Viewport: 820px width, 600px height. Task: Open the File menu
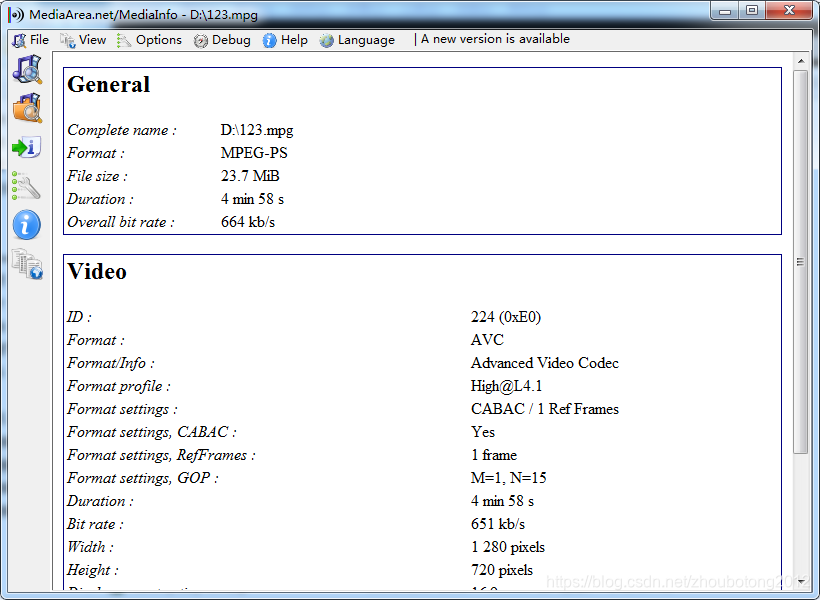click(30, 40)
